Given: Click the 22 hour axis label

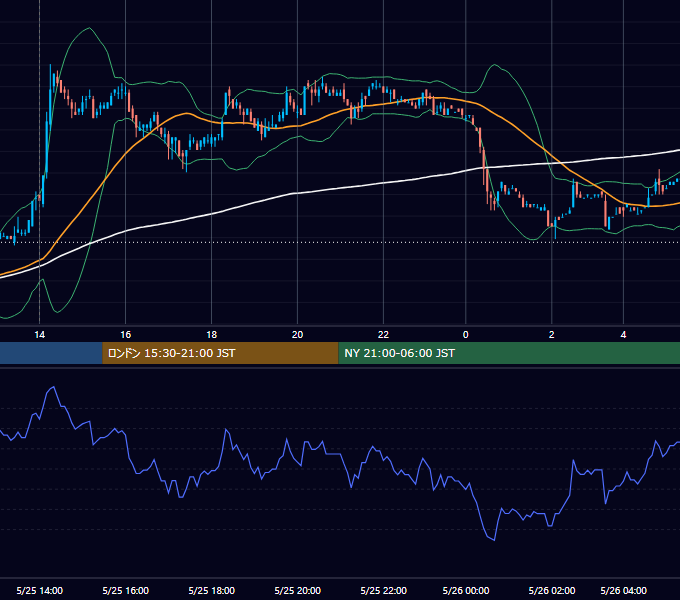Looking at the screenshot, I should 383,335.
